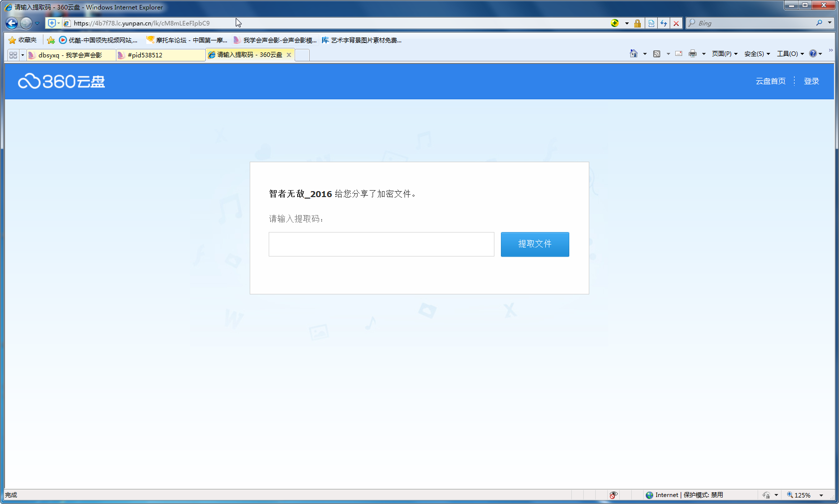Expand the 125% zoom level dropdown
Screen dimensions: 839x504
821,495
